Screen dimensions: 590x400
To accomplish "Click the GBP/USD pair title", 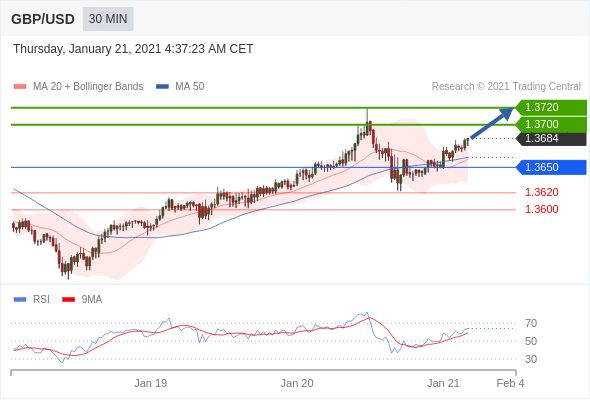I will pyautogui.click(x=43, y=19).
